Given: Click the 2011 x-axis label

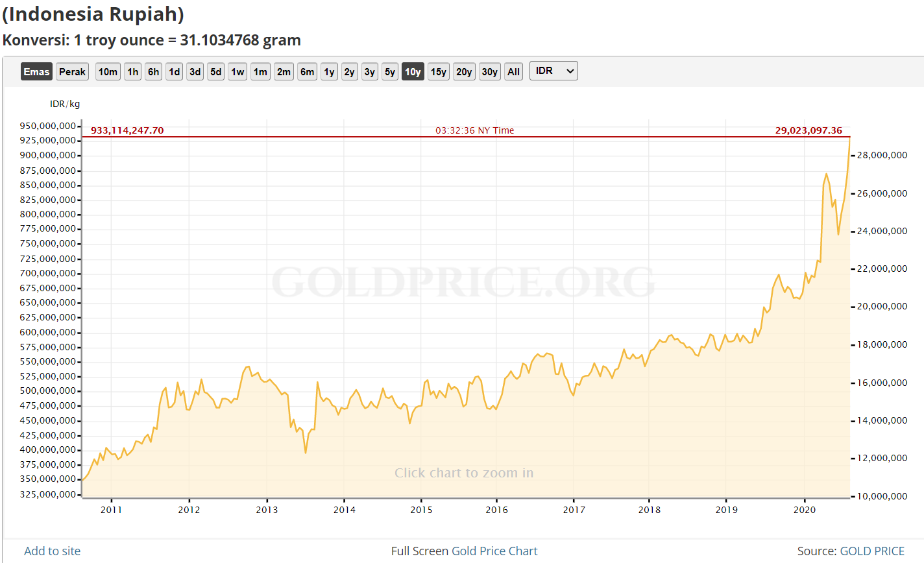Looking at the screenshot, I should tap(111, 510).
